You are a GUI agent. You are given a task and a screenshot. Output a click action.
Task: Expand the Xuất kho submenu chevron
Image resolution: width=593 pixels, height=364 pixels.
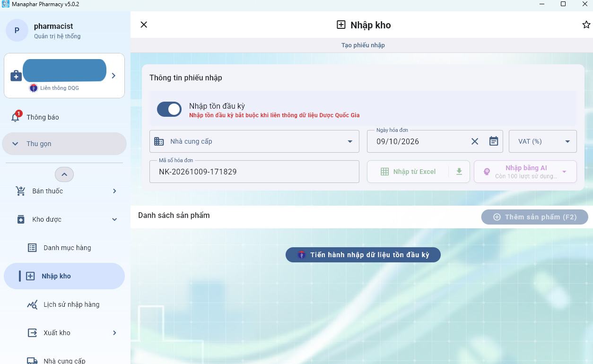click(114, 333)
